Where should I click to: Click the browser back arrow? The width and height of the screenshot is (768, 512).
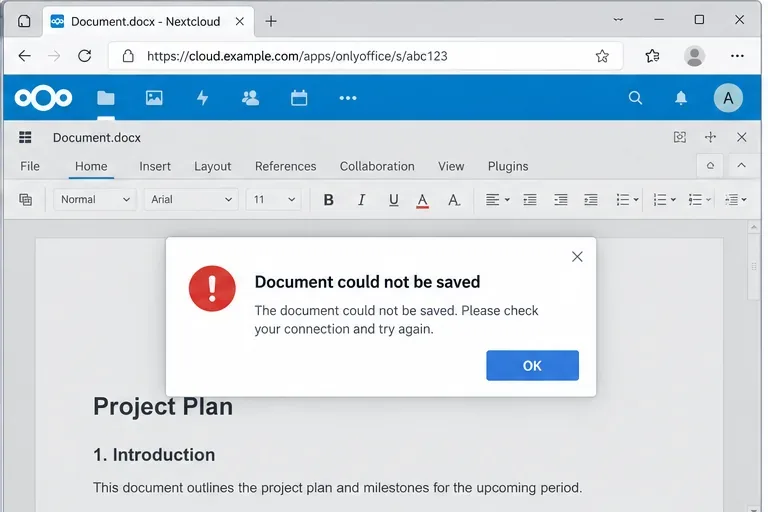click(24, 56)
